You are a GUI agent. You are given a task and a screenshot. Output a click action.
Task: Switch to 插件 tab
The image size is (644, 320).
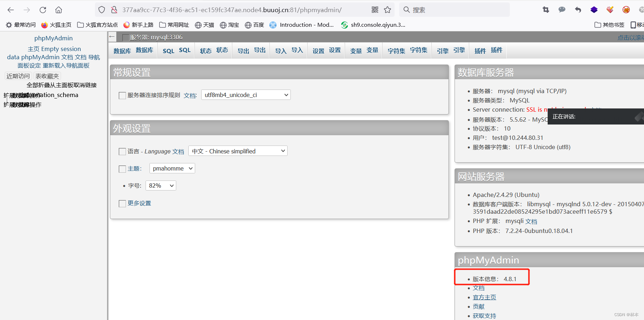[x=488, y=50]
